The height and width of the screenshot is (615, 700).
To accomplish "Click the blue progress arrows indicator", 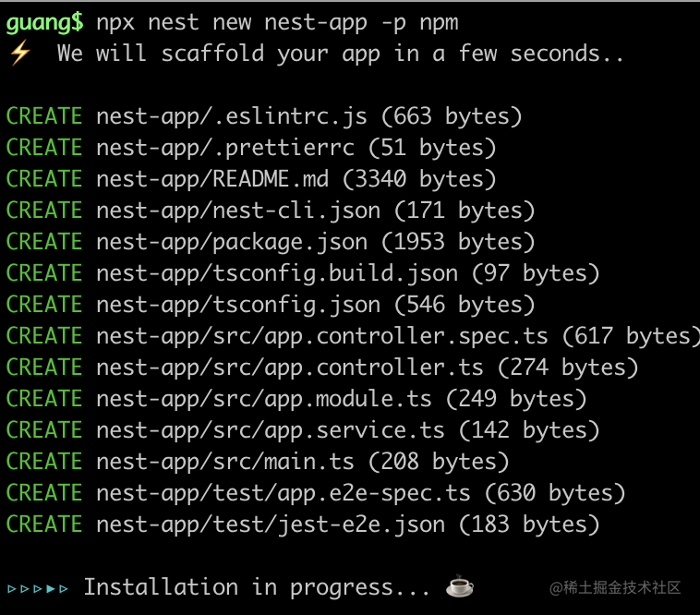I will 38,588.
